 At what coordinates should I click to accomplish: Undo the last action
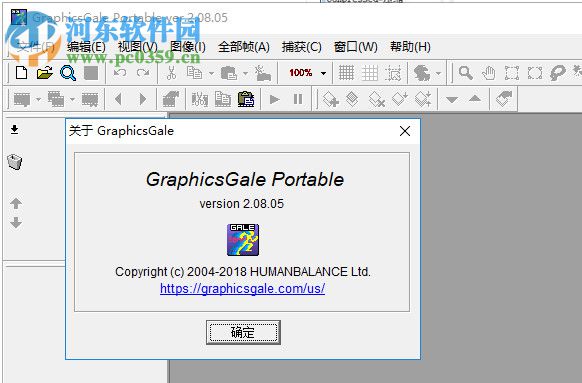(120, 73)
